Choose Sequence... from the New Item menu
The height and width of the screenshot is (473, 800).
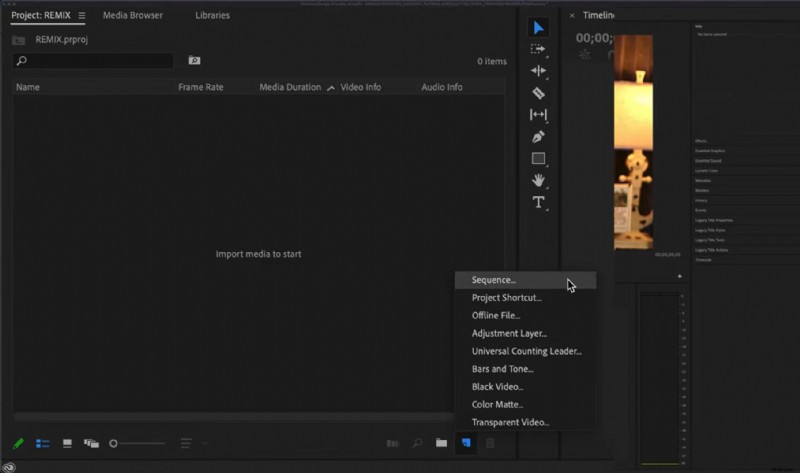pyautogui.click(x=494, y=281)
